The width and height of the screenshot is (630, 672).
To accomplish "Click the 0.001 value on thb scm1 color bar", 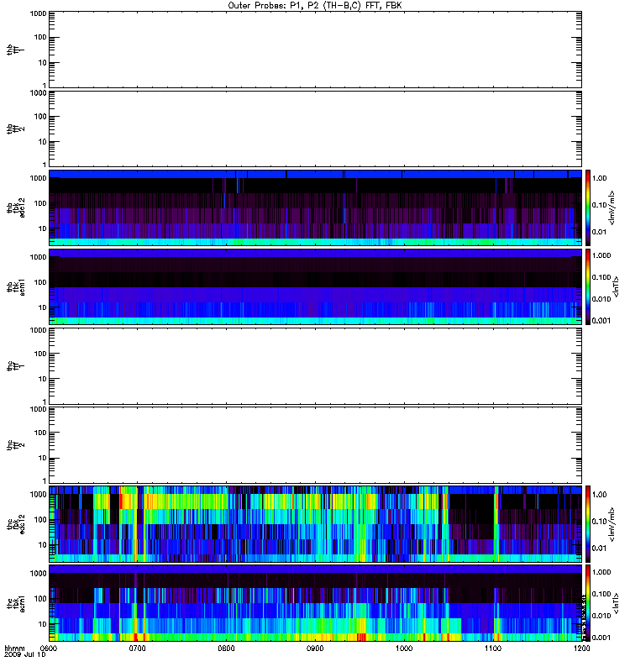I will (x=601, y=321).
